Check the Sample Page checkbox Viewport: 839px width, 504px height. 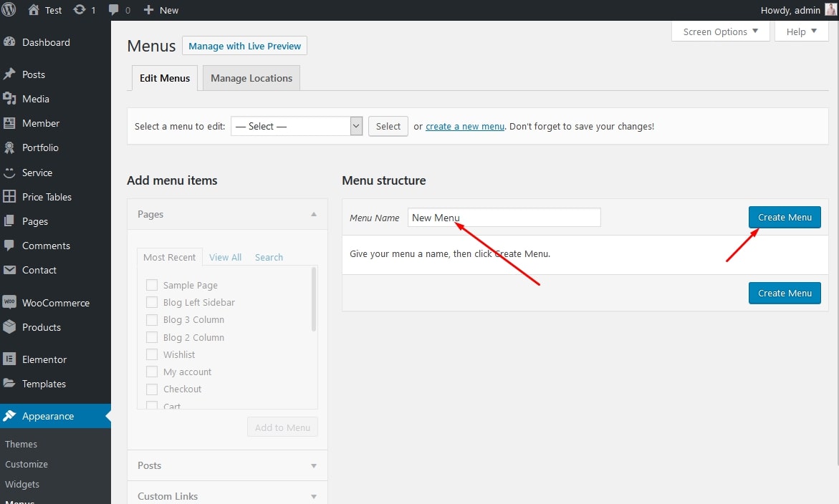click(152, 285)
